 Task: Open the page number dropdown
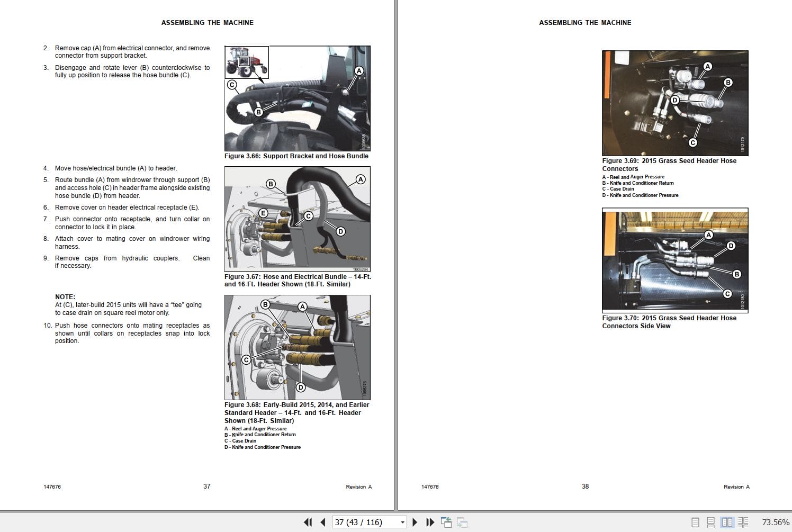[401, 522]
